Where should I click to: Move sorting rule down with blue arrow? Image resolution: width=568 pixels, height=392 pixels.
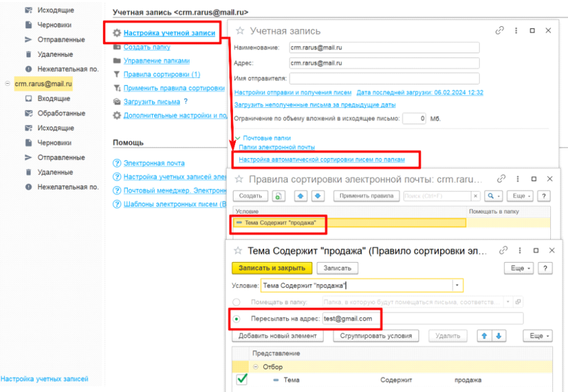coord(317,196)
